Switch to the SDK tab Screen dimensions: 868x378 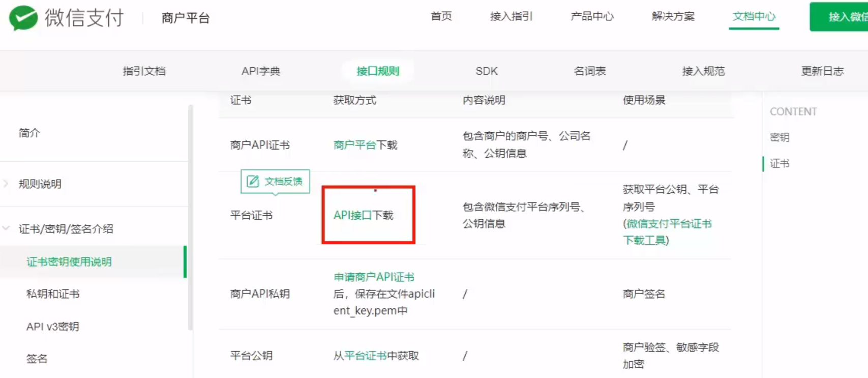tap(487, 71)
